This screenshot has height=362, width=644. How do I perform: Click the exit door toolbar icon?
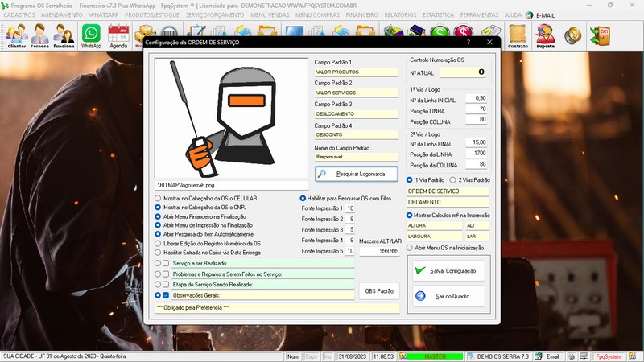(600, 35)
